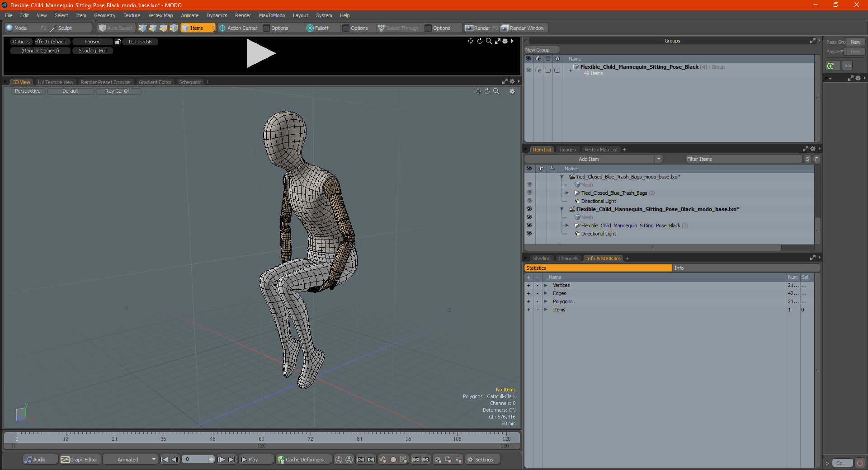
Task: Click the New Group button
Action: [x=542, y=50]
